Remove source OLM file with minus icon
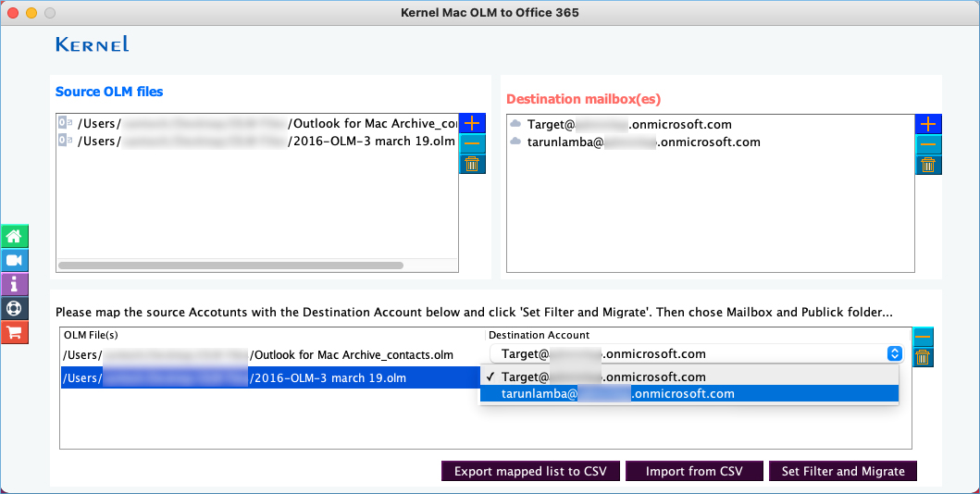Image resolution: width=980 pixels, height=494 pixels. pos(472,143)
